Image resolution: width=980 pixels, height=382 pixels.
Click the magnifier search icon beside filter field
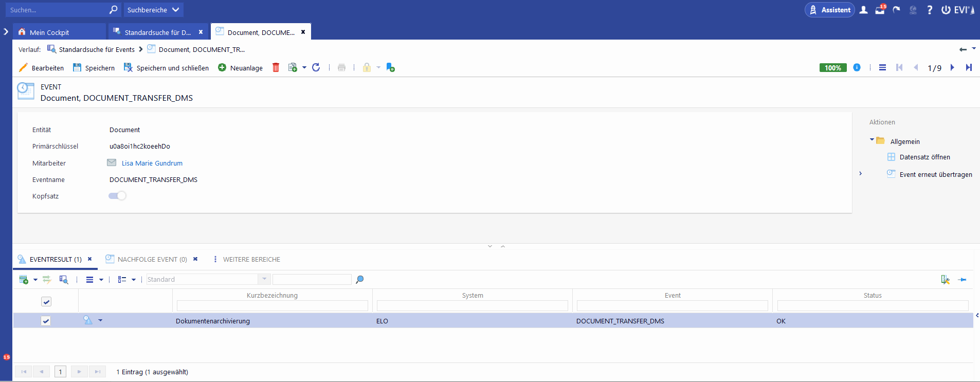coord(359,279)
